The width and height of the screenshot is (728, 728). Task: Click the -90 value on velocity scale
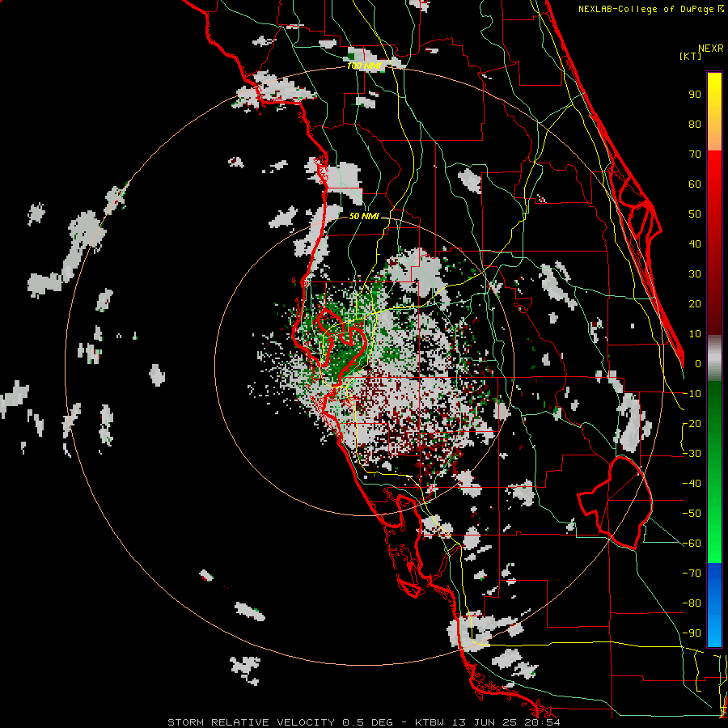pyautogui.click(x=692, y=633)
